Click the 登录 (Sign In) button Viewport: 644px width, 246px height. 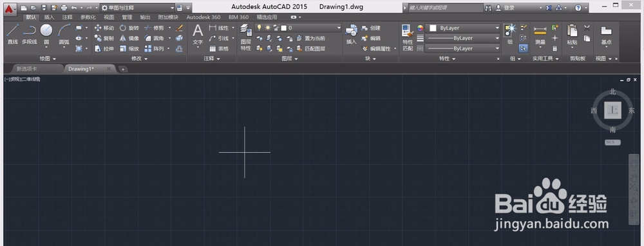tap(505, 7)
